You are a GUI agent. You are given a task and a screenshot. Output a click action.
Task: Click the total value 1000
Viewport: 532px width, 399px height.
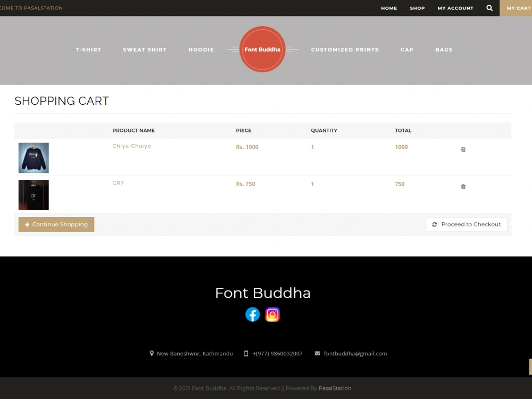[401, 147]
